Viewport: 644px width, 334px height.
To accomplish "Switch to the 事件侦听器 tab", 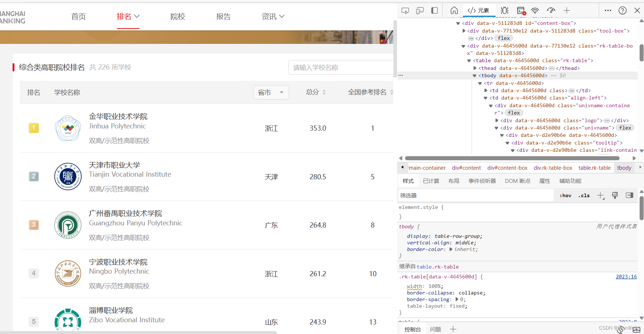I will point(482,181).
